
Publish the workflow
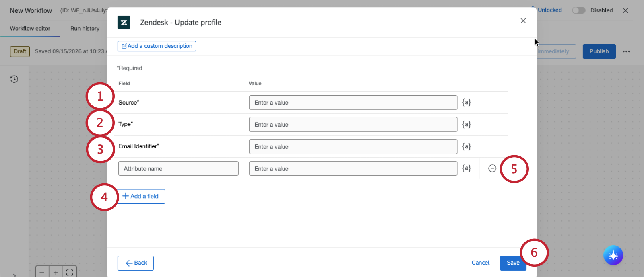(x=599, y=51)
